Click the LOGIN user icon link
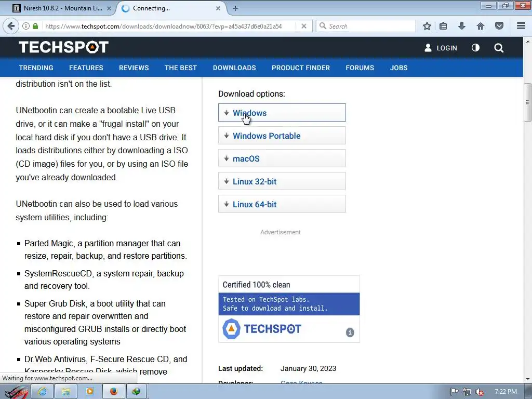This screenshot has width=532, height=399. coord(441,48)
